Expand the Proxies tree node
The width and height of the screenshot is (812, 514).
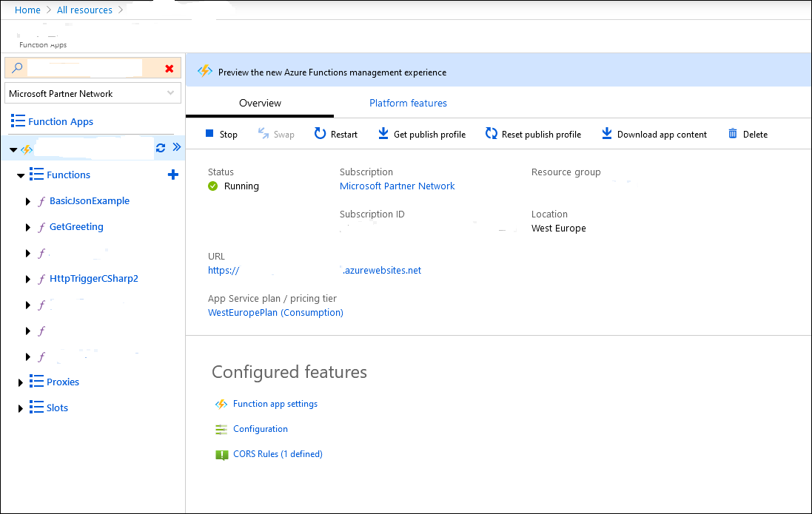21,382
